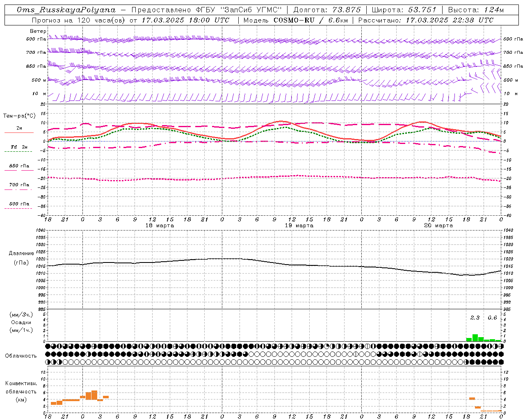Click the "Ветер" panel label
Viewport: 525px width, 420px height.
click(38, 31)
